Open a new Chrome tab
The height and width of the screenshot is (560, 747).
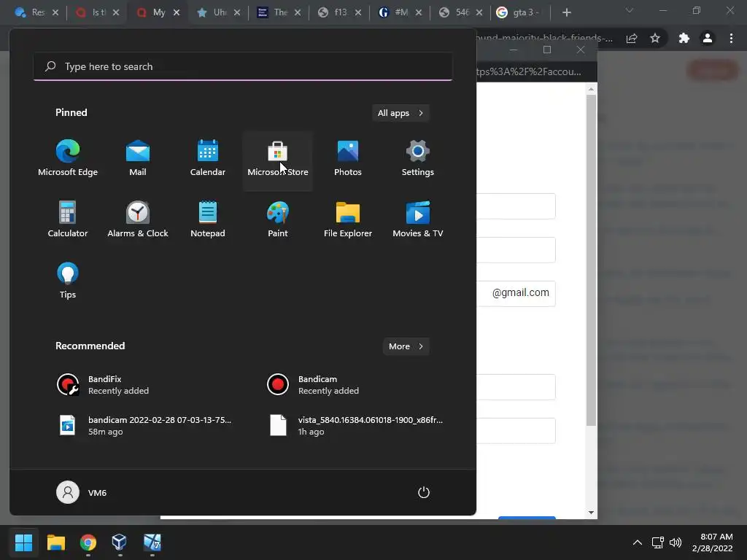click(x=566, y=12)
